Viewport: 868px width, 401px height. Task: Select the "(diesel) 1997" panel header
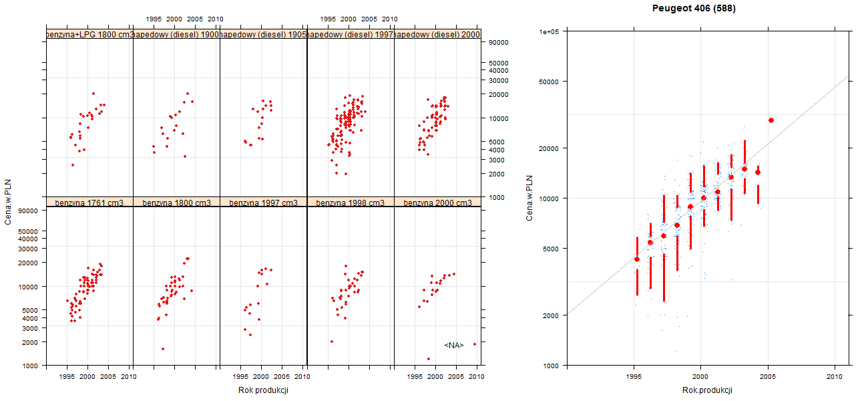[x=351, y=34]
